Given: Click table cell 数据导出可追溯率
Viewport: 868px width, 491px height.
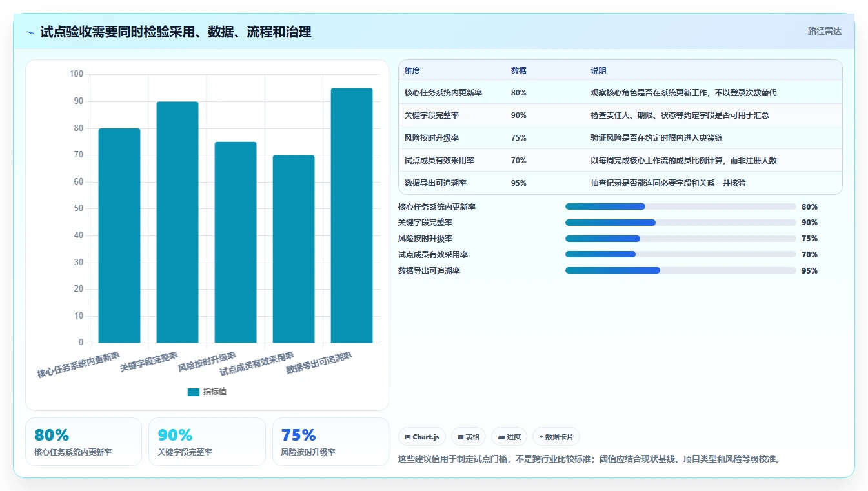Looking at the screenshot, I should point(436,183).
